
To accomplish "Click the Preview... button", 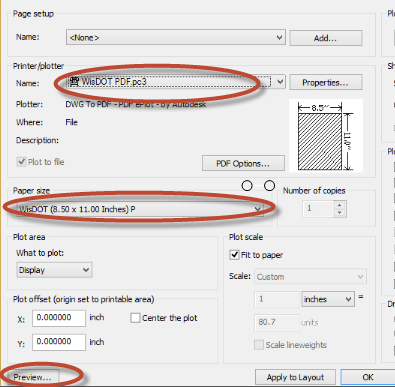I will click(33, 377).
